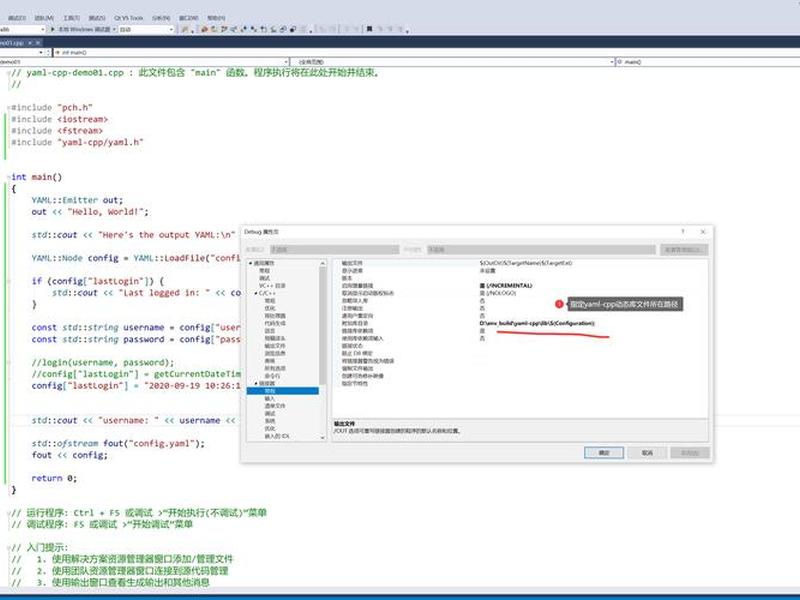Select highlighted 常规 under 链接器

click(x=283, y=391)
